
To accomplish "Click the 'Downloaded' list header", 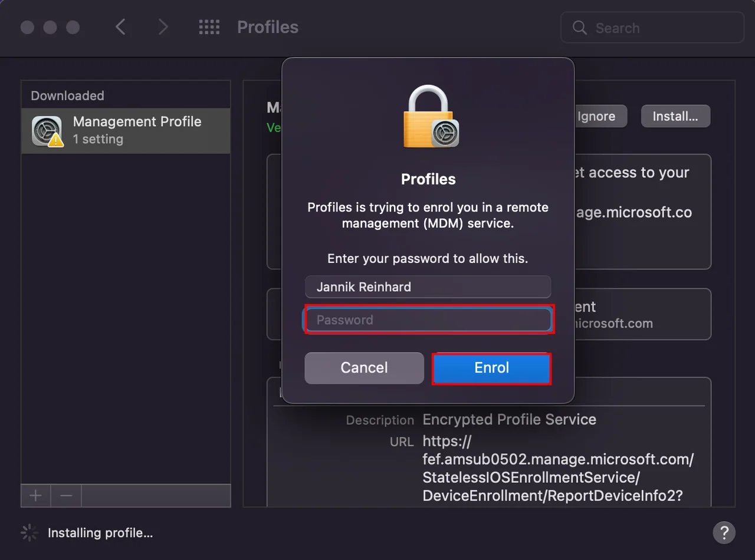I will point(67,95).
